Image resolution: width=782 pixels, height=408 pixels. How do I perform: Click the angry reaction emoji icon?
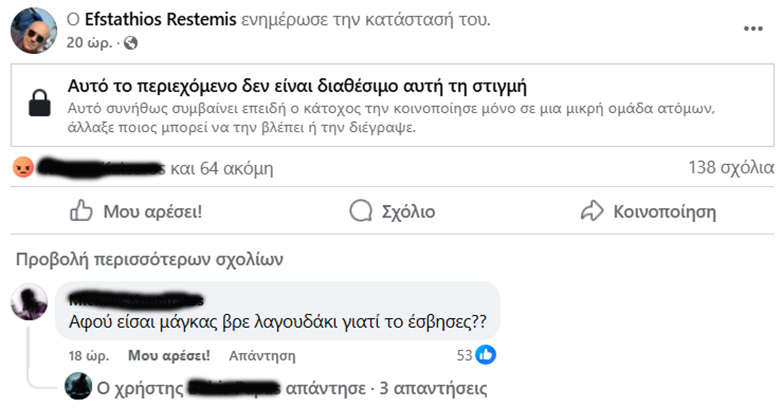pyautogui.click(x=22, y=167)
